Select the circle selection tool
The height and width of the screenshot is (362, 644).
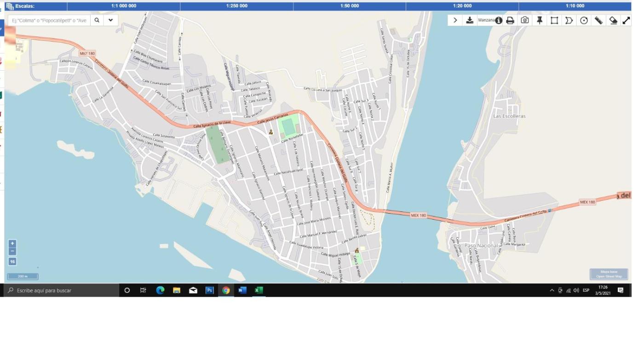[x=584, y=20]
